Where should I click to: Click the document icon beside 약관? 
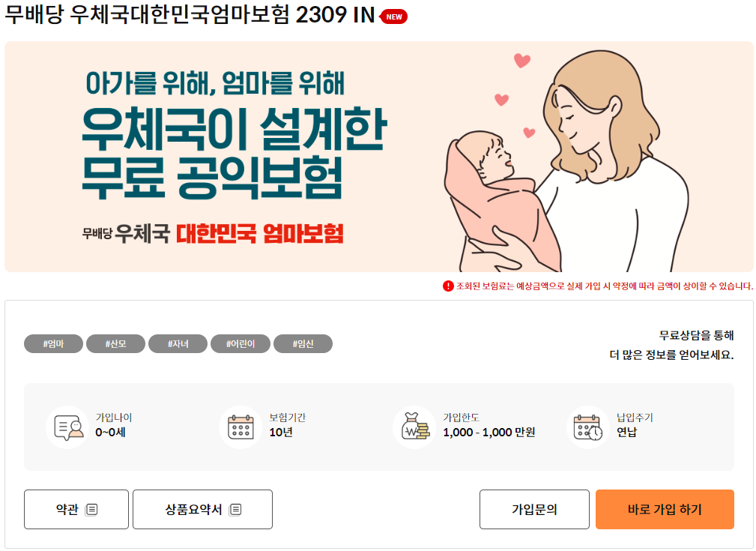pyautogui.click(x=91, y=510)
